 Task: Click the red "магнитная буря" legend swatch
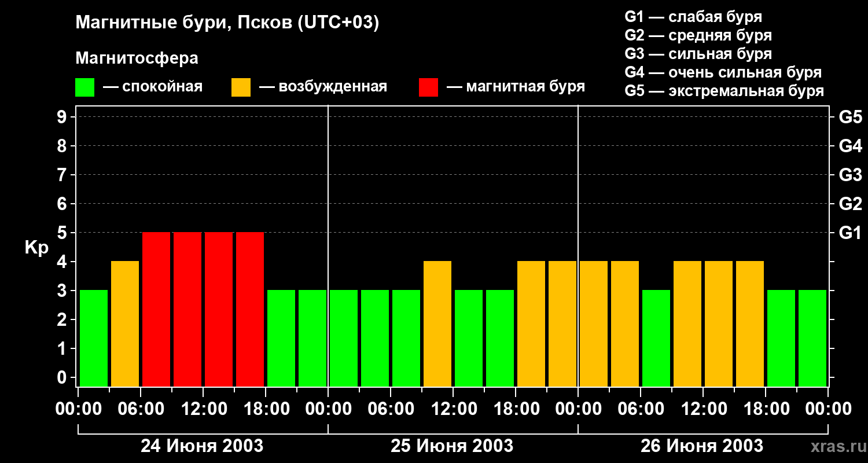(428, 87)
